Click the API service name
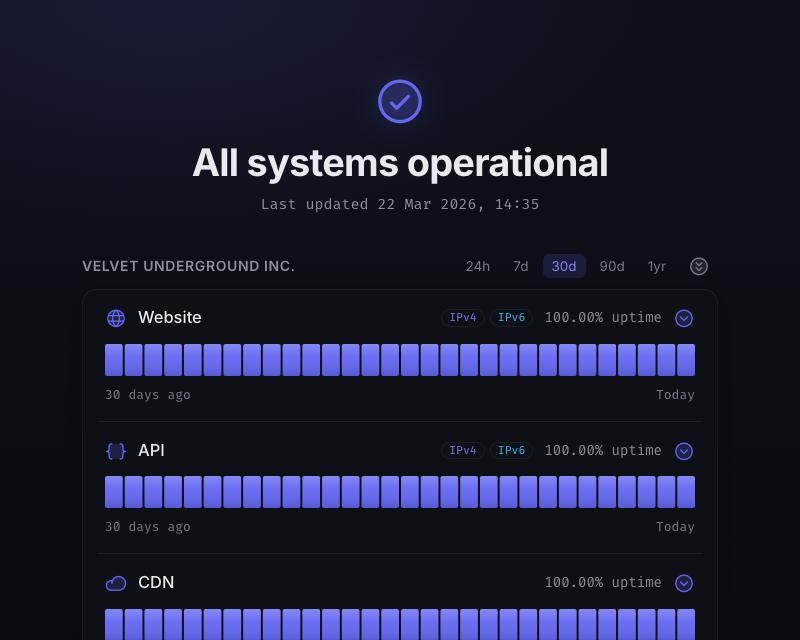Image resolution: width=800 pixels, height=640 pixels. pos(151,451)
